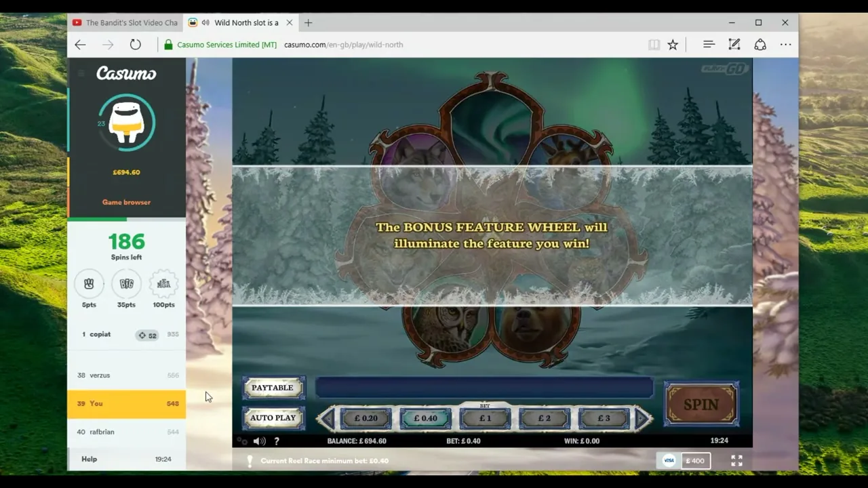
Task: Click the Share icon in browser toolbar
Action: pos(760,45)
